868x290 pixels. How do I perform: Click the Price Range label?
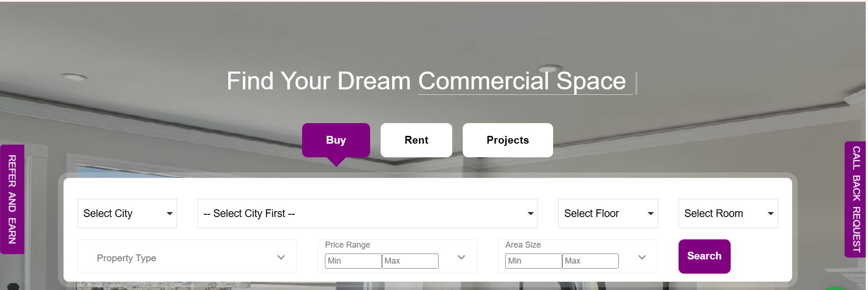[347, 245]
